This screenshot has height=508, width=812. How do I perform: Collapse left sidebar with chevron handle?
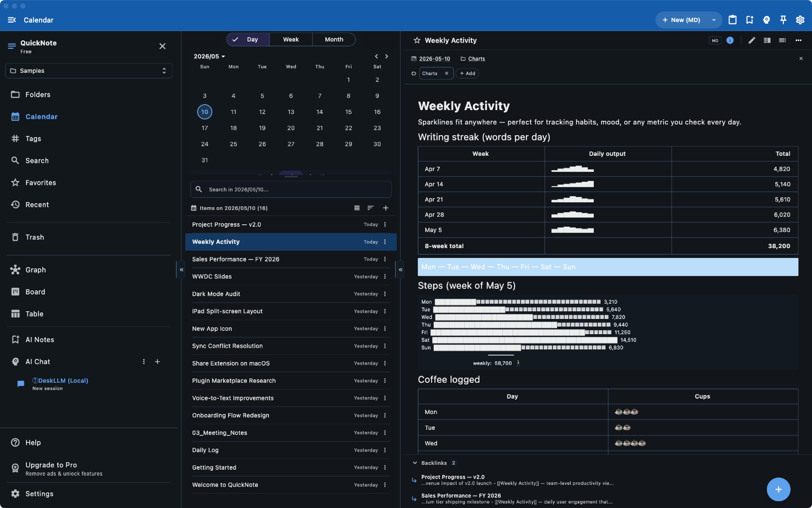tap(181, 270)
